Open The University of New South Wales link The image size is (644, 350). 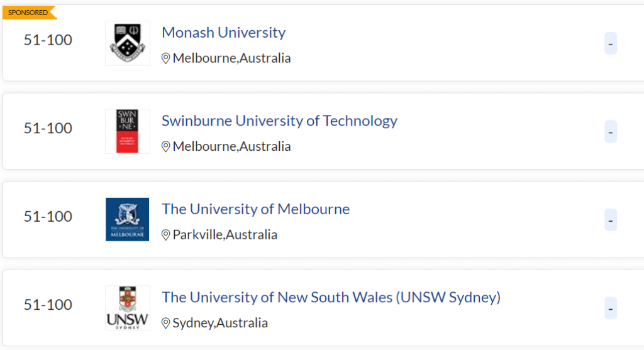pyautogui.click(x=331, y=297)
